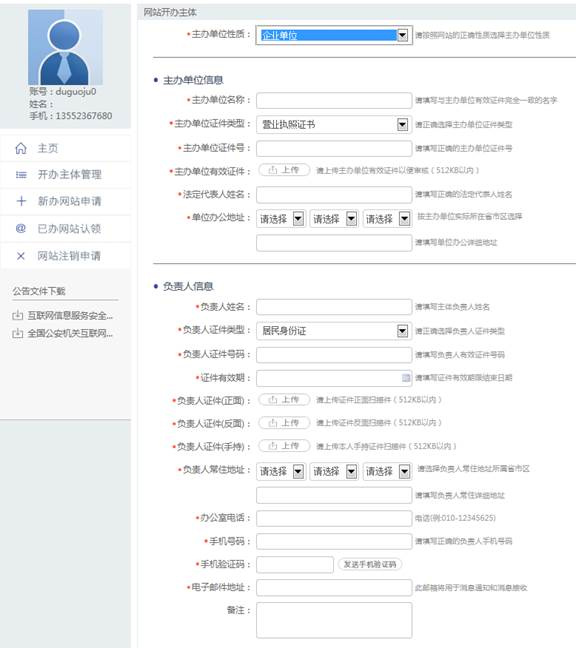Open 主办单位性质 dropdown showing 企业单位
This screenshot has height=648, width=576.
(x=334, y=35)
